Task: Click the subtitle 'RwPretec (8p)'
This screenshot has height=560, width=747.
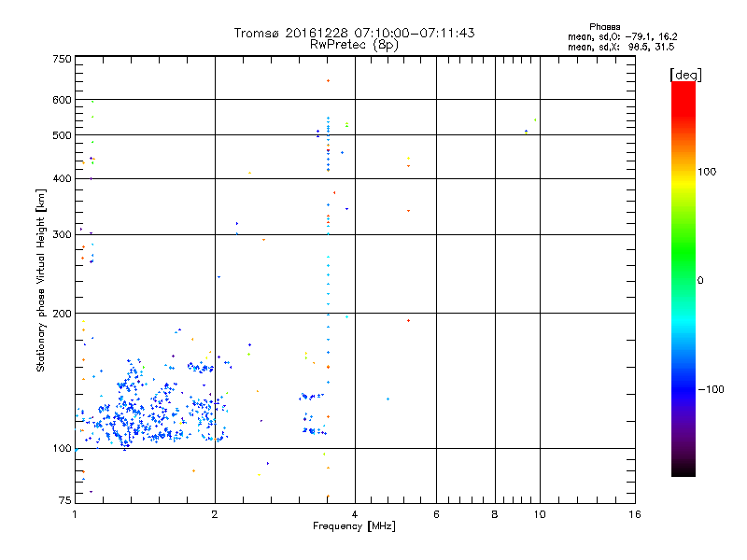Action: (354, 45)
